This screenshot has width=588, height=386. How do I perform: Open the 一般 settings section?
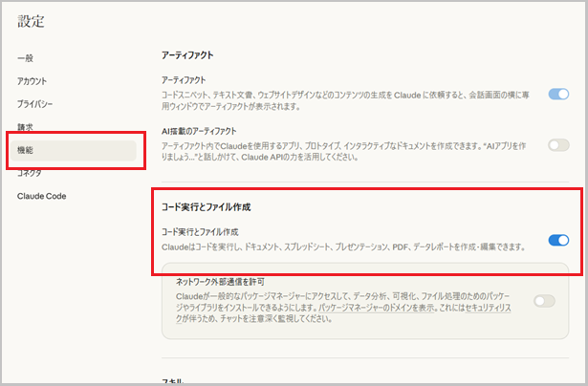point(25,58)
